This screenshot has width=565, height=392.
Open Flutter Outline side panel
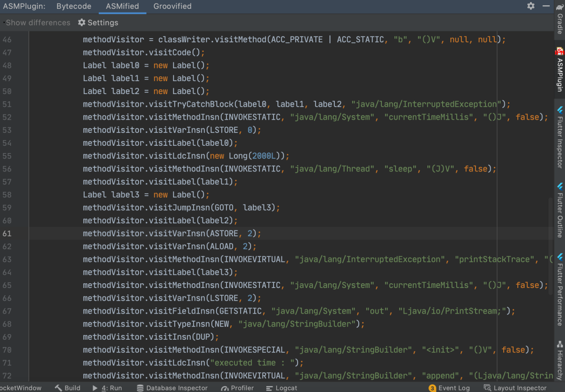[x=560, y=211]
